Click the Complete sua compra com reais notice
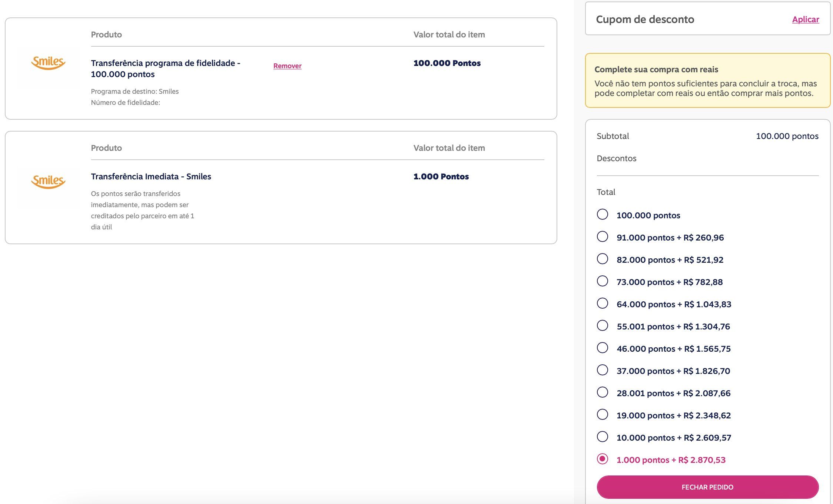Image resolution: width=833 pixels, height=504 pixels. pyautogui.click(x=707, y=80)
